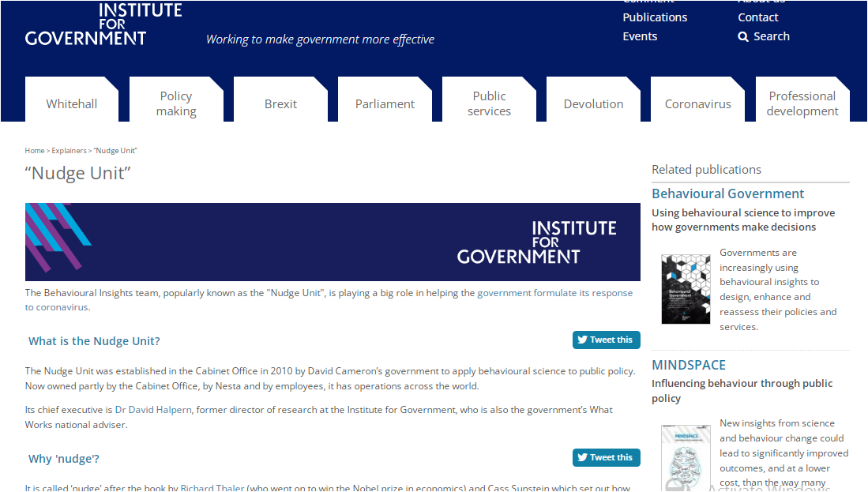Click the Home breadcrumb link
868x492 pixels.
[x=34, y=151]
